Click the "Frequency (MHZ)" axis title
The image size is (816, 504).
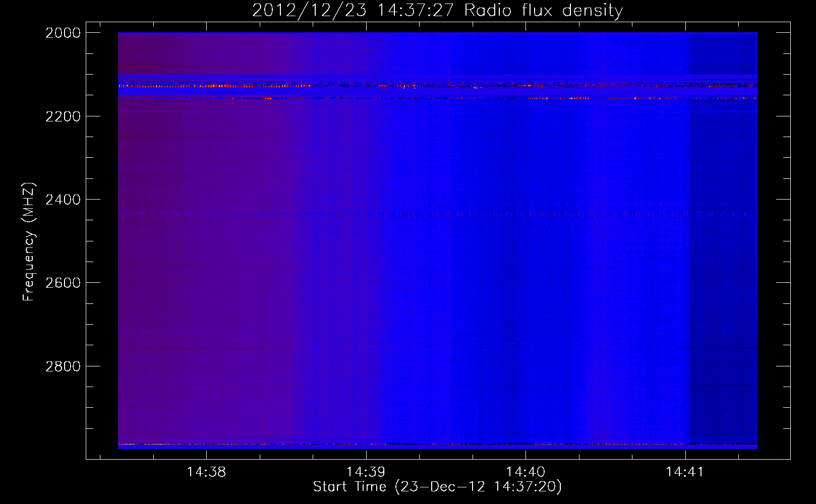(x=29, y=242)
